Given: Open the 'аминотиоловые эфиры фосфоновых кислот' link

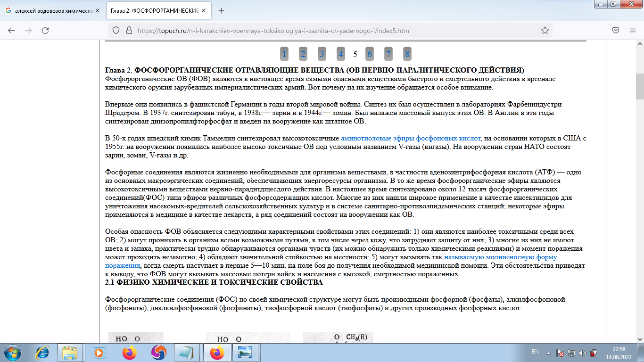Looking at the screenshot, I should (411, 138).
